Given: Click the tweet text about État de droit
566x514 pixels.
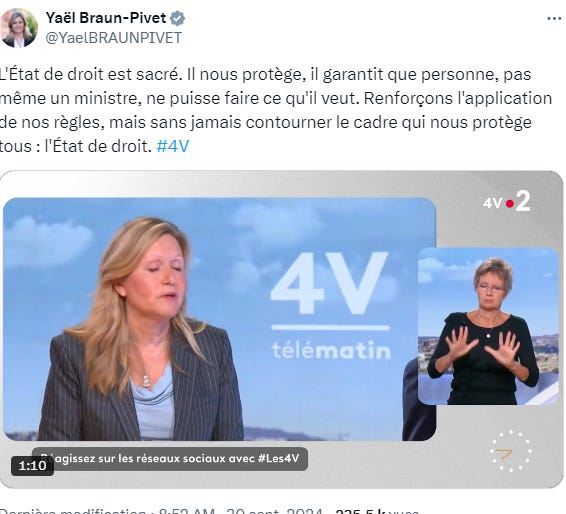Looking at the screenshot, I should click(276, 110).
